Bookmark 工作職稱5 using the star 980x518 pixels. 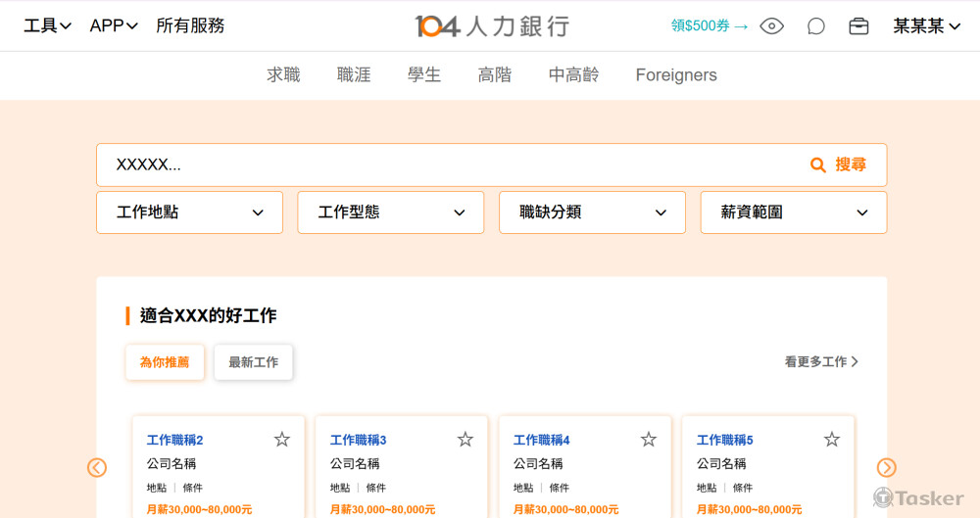click(x=832, y=440)
